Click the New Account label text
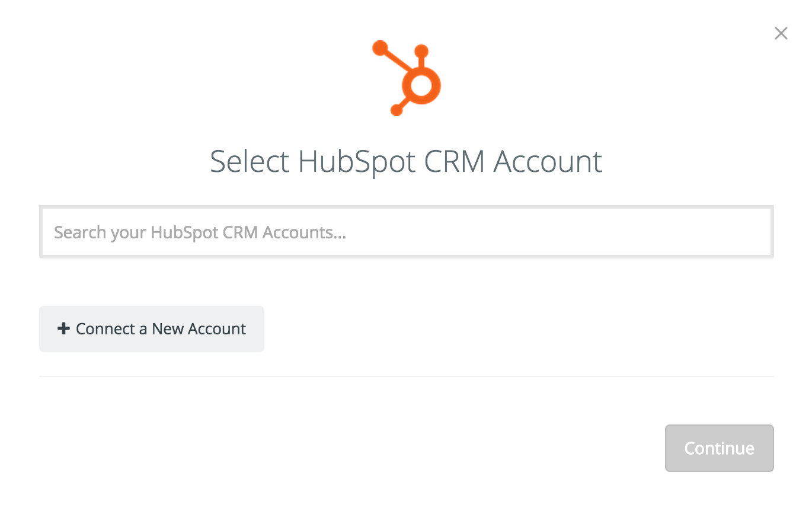 coord(199,329)
